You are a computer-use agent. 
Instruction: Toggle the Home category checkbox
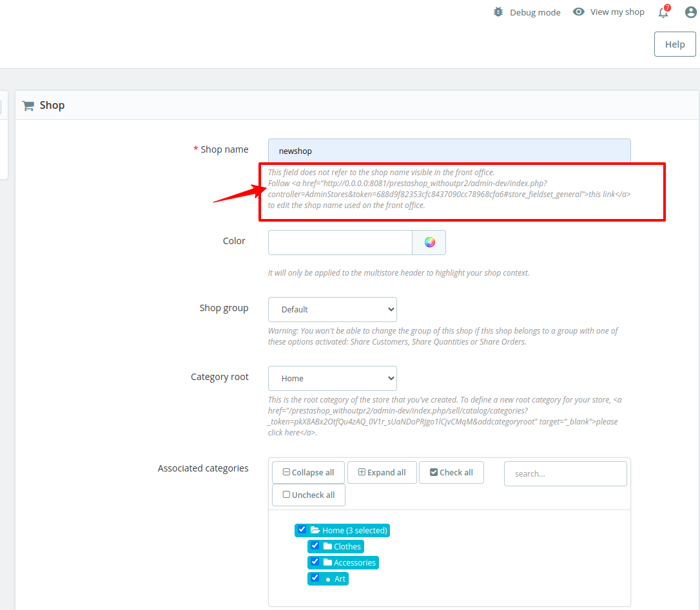pos(302,529)
